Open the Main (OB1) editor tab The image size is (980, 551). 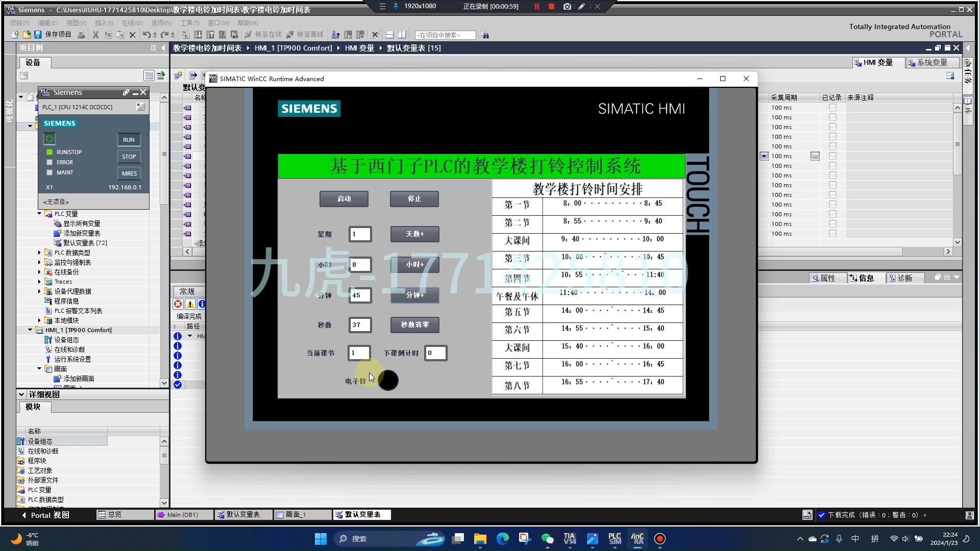tap(184, 515)
